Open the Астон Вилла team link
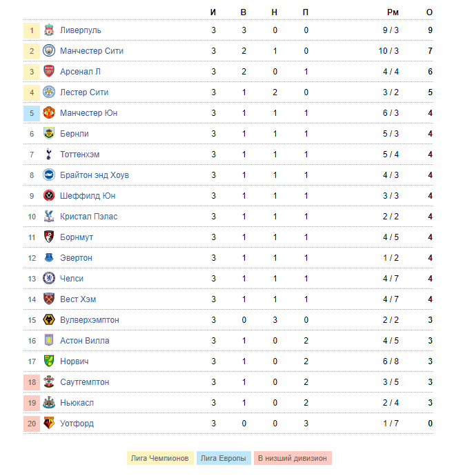This screenshot has height=476, width=454. coord(85,341)
